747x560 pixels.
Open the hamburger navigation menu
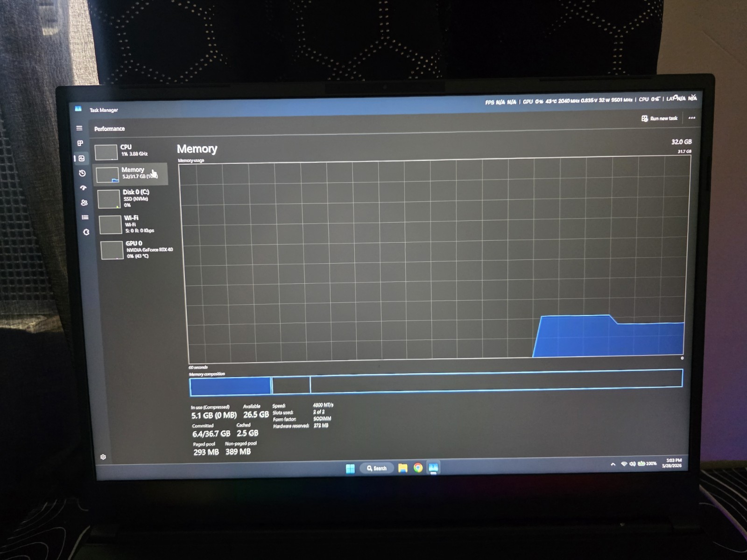tap(79, 128)
